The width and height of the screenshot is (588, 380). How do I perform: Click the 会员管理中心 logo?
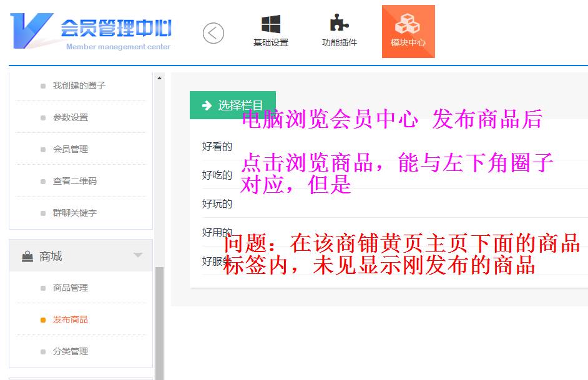point(91,31)
